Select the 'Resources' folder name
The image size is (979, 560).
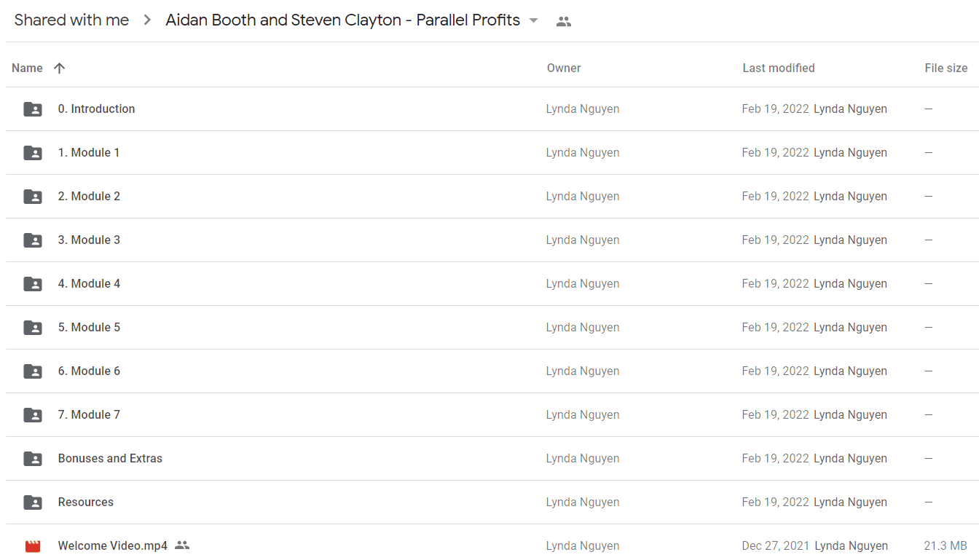86,502
